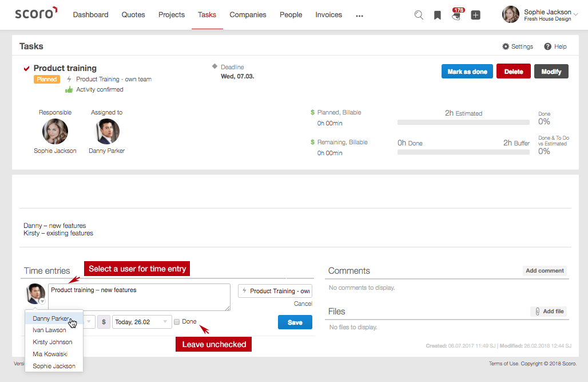Open the search magnifier icon

[x=419, y=15]
